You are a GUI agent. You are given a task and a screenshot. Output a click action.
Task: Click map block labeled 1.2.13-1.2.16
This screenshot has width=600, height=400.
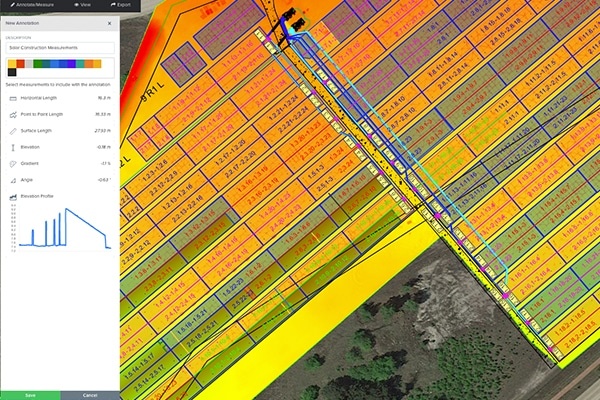[x=180, y=195]
